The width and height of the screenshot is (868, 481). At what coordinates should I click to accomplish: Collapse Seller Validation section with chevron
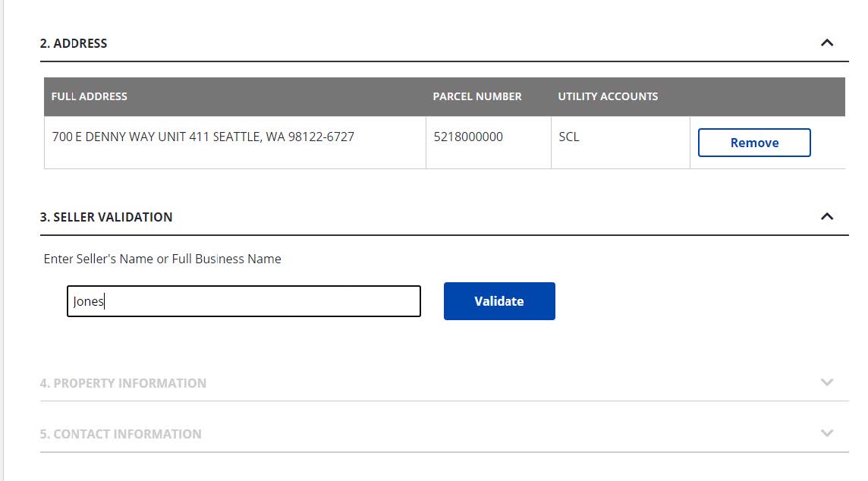tap(827, 217)
